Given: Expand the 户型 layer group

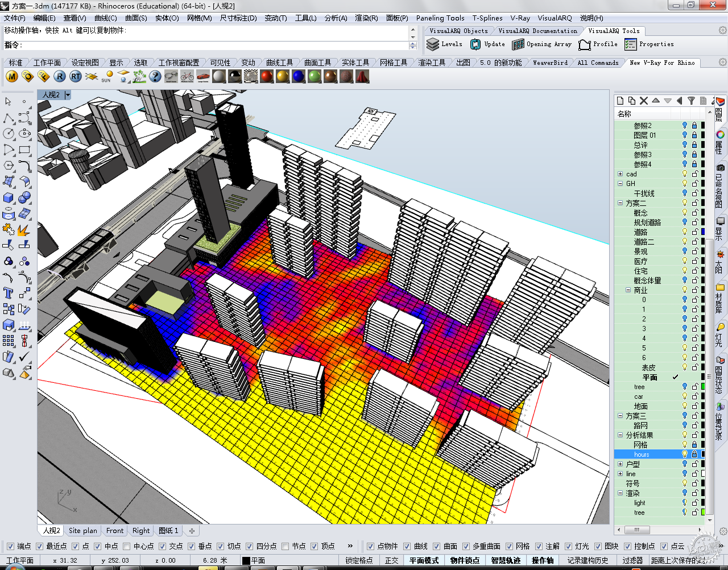Looking at the screenshot, I should (x=620, y=464).
